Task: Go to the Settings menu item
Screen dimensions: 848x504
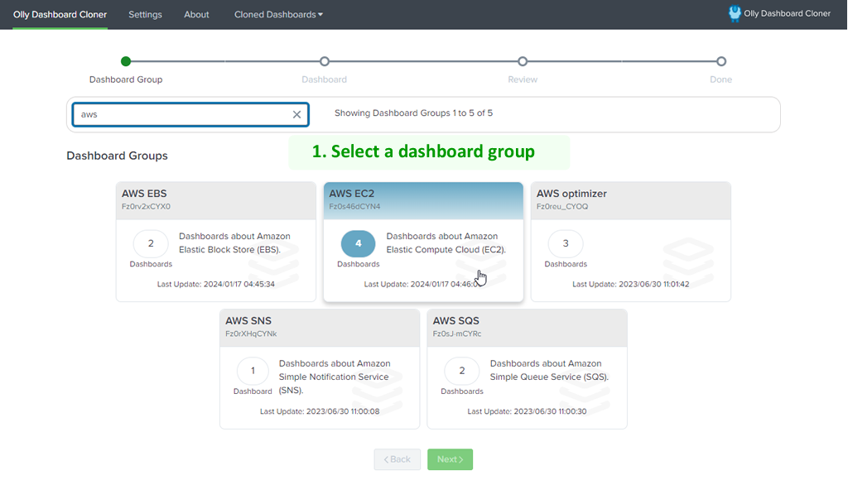Action: click(145, 15)
